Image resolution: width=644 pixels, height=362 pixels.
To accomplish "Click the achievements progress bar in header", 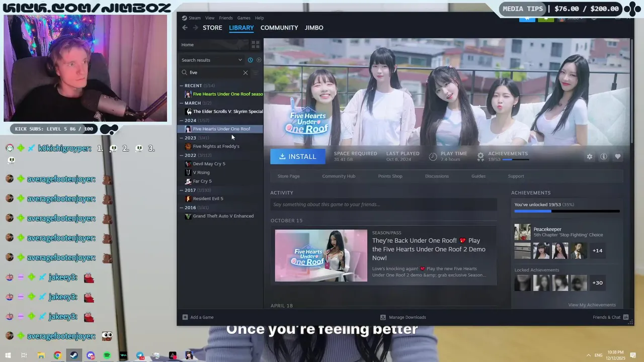I will coord(516,160).
